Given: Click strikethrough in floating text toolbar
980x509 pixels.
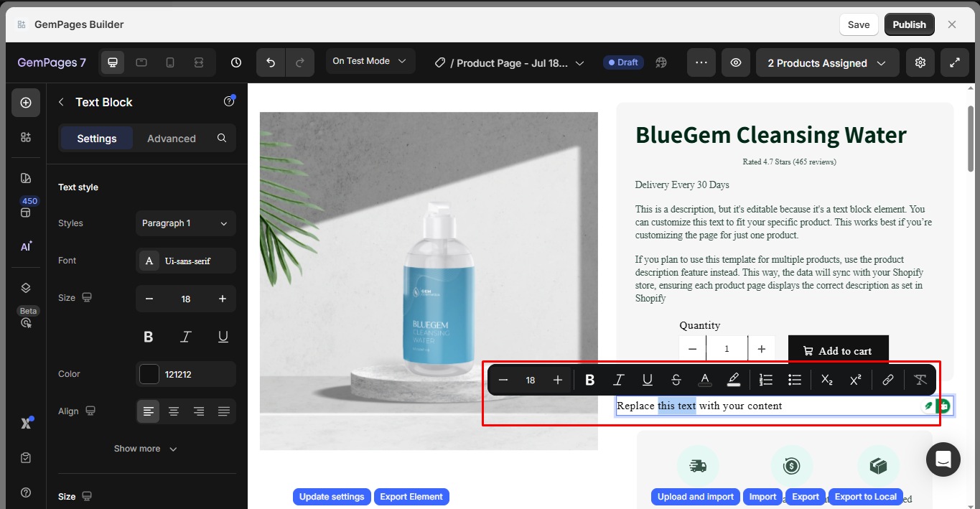Looking at the screenshot, I should point(676,380).
